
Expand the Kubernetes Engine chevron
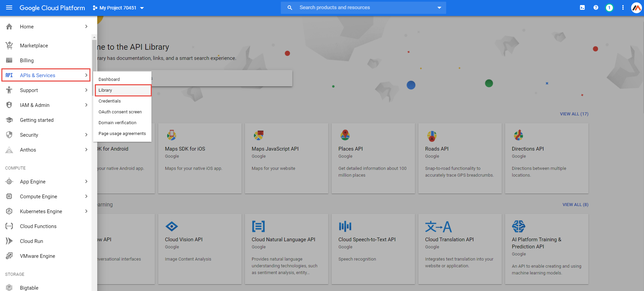[86, 211]
